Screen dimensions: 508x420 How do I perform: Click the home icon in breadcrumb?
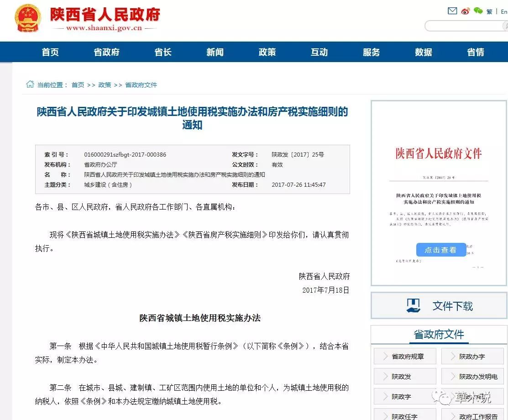pyautogui.click(x=30, y=84)
